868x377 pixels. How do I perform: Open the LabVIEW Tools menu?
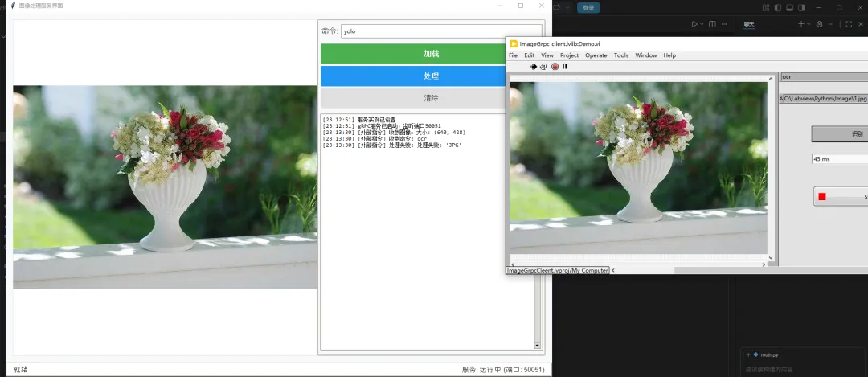point(621,55)
